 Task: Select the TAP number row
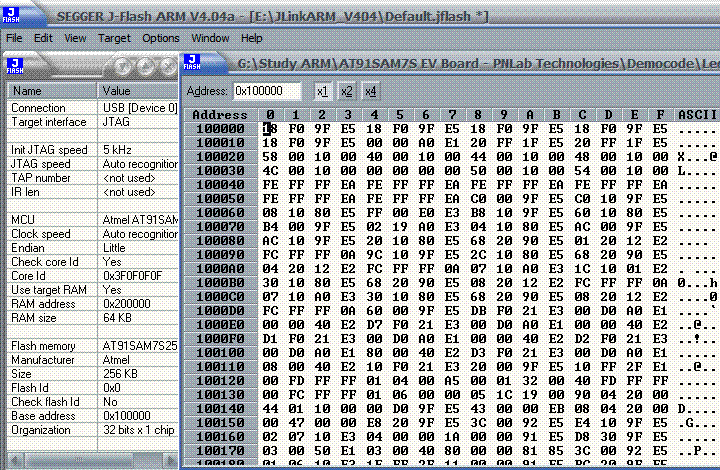coord(93,178)
